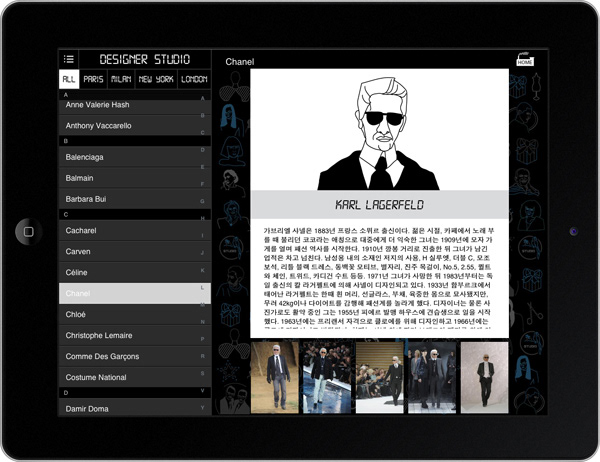Select Anthony Vaccarello from list
This screenshot has height=462, width=600.
tap(126, 126)
